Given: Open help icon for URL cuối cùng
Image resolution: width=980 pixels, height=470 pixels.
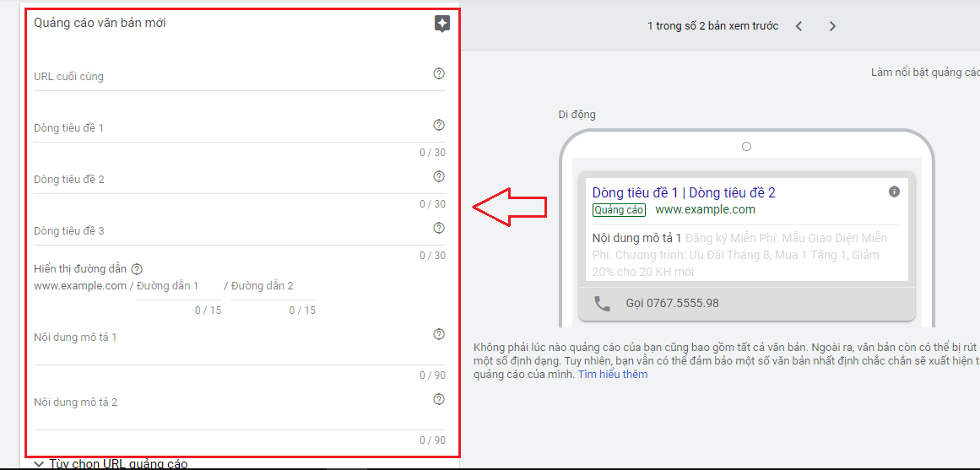Looking at the screenshot, I should tap(439, 73).
